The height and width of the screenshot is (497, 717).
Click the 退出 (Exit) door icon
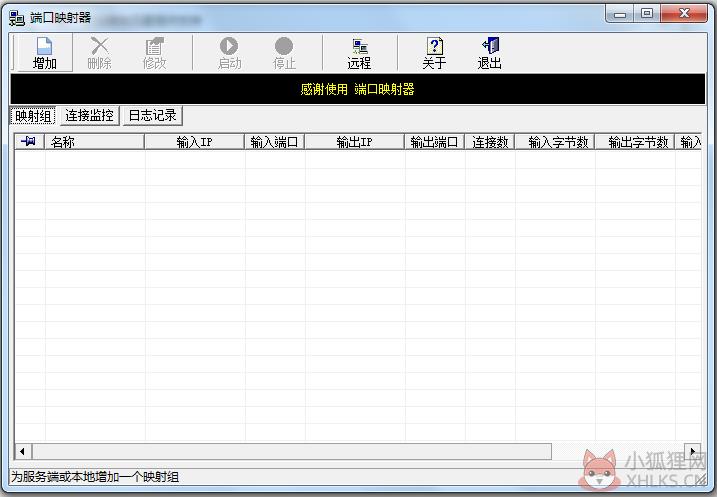tap(489, 53)
